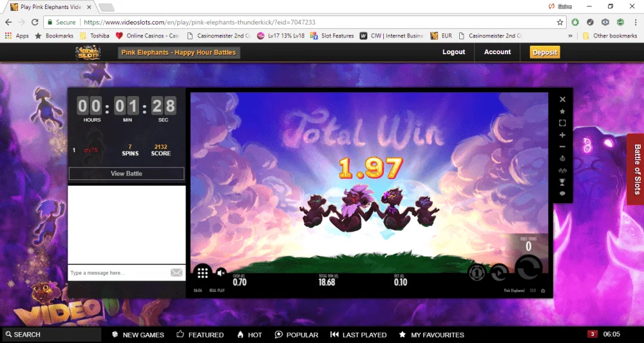Click the dark compass browser extension icon
This screenshot has width=644, height=343.
point(590,22)
